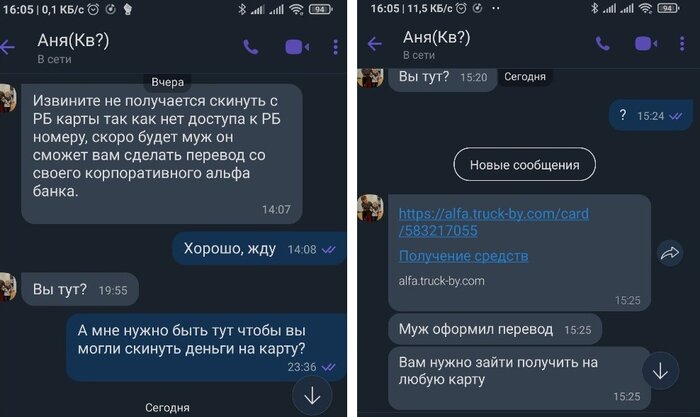Open sender avatar beside the link message
This screenshot has width=700, height=417.
[x=371, y=208]
